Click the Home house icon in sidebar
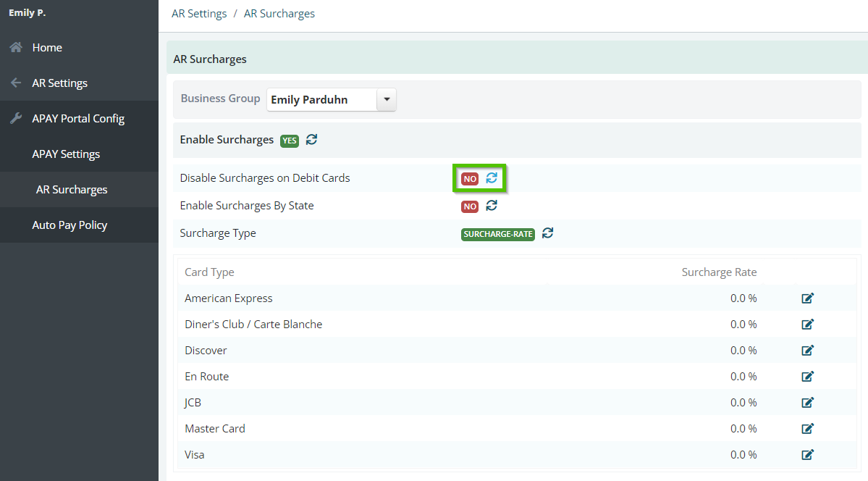 (x=16, y=48)
